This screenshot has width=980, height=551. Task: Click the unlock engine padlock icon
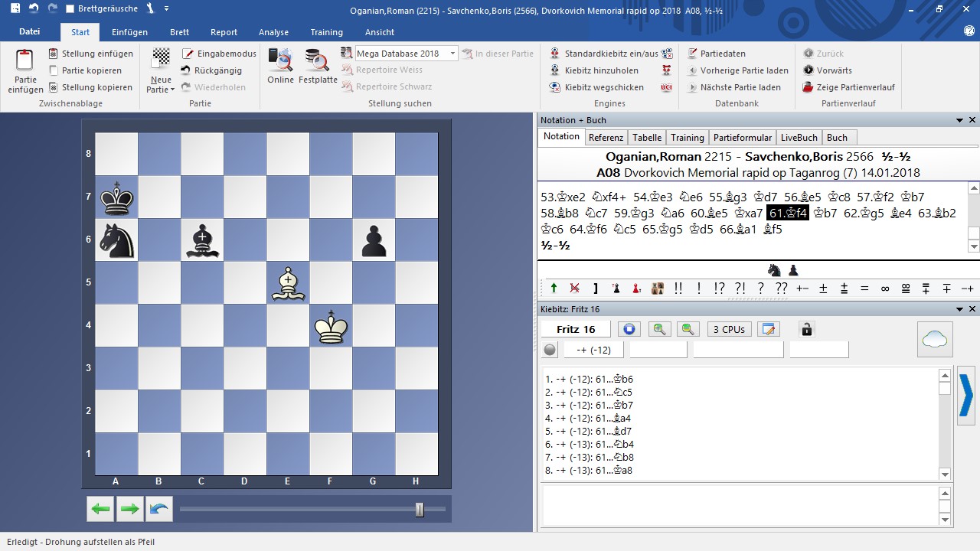[806, 329]
